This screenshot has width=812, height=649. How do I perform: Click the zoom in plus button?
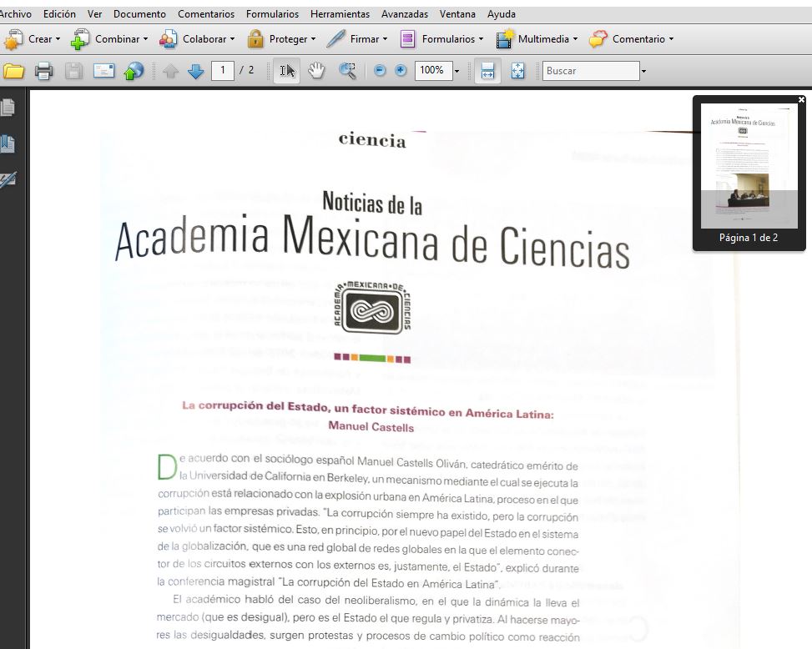(401, 70)
